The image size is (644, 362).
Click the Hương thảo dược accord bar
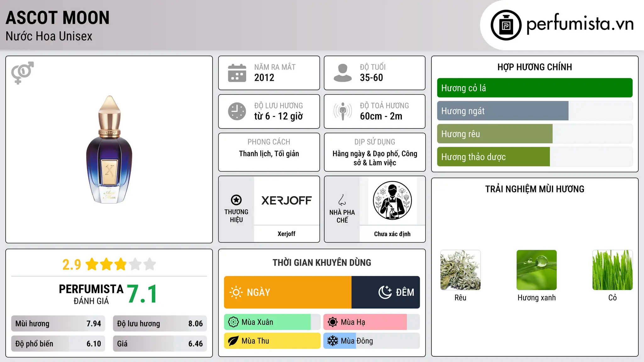click(x=535, y=157)
